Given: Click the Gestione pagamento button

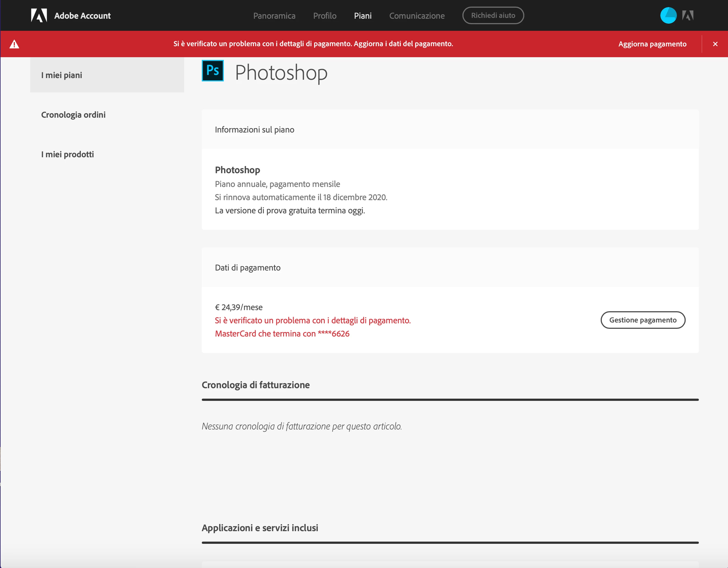Looking at the screenshot, I should [643, 320].
